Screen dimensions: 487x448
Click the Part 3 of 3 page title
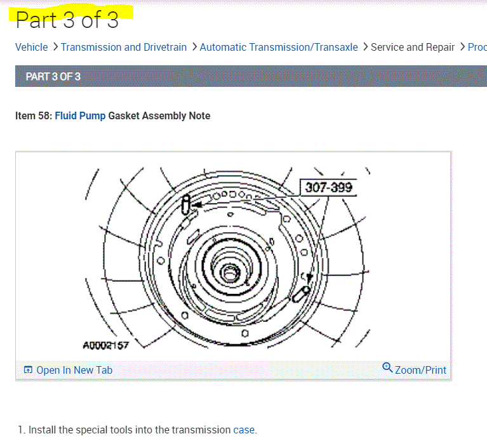click(x=67, y=20)
